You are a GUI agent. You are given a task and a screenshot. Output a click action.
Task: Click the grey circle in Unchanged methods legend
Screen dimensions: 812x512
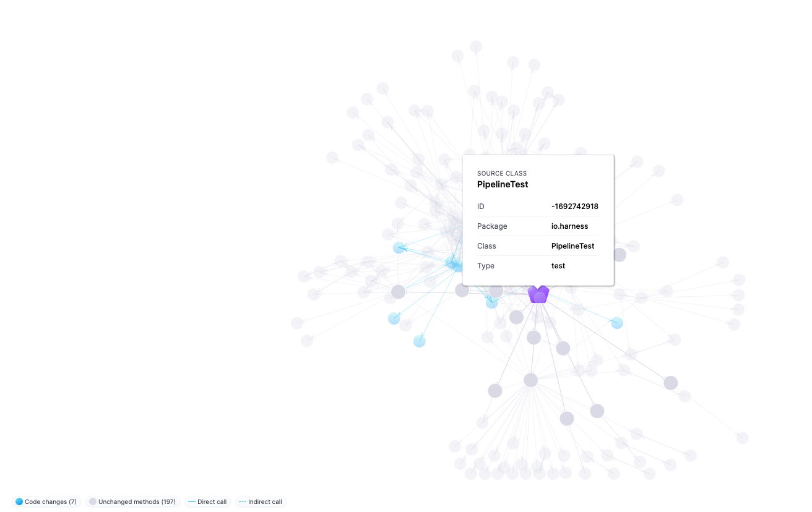tap(93, 501)
